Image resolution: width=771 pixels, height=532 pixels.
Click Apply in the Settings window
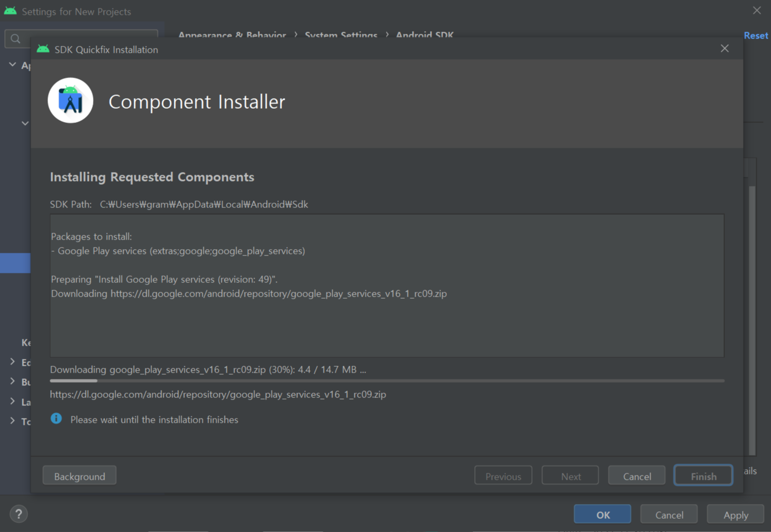pyautogui.click(x=736, y=515)
